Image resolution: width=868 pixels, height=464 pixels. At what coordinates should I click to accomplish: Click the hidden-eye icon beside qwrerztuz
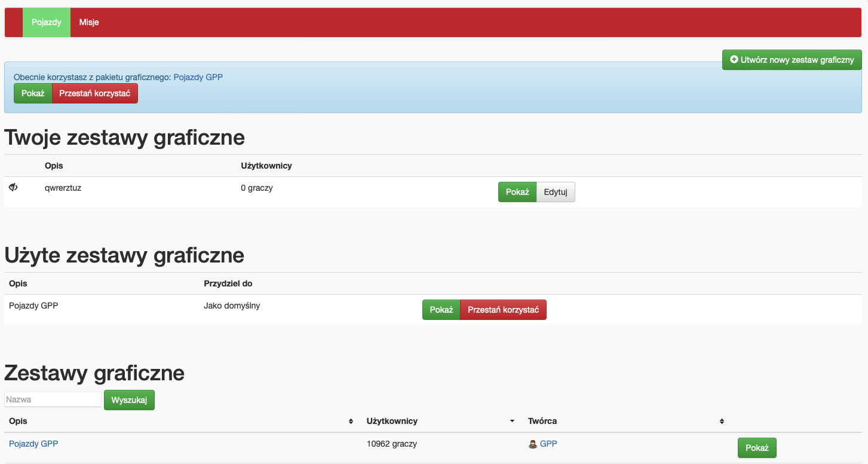13,188
